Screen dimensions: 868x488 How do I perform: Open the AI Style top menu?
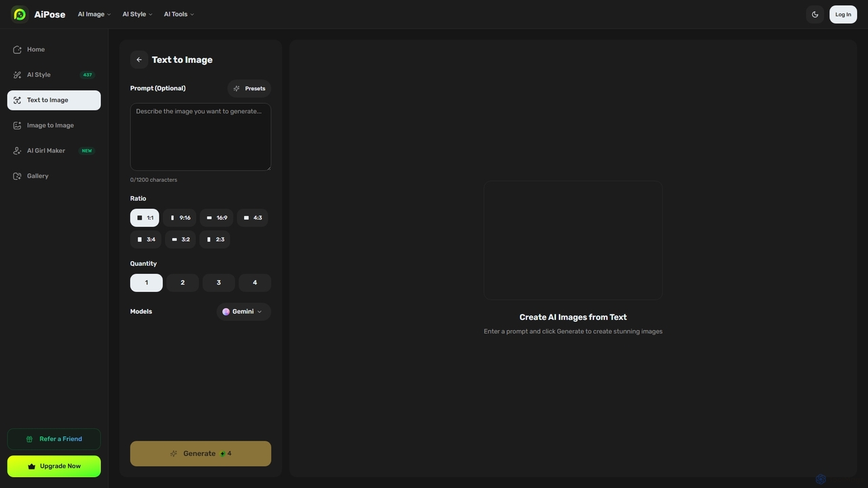pyautogui.click(x=138, y=14)
